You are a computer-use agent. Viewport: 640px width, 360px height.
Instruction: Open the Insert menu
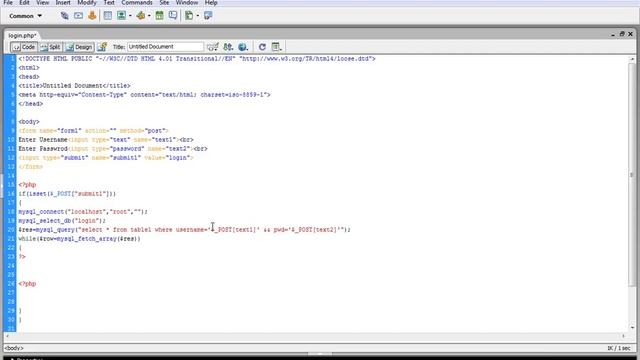pyautogui.click(x=63, y=2)
